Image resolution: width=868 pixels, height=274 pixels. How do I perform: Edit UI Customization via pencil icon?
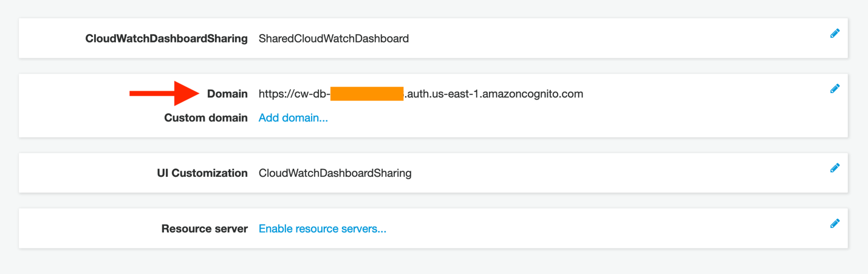pos(835,168)
